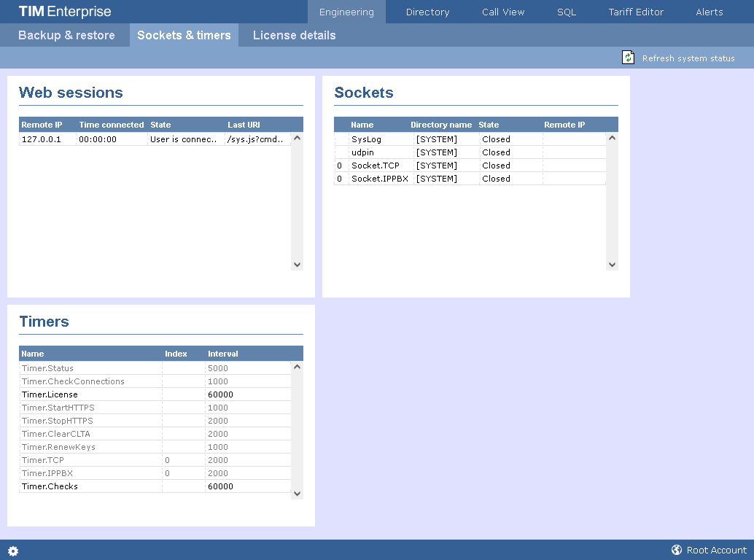Screen dimensions: 754x560
Task: Click the Refresh system status icon
Action: 628,58
